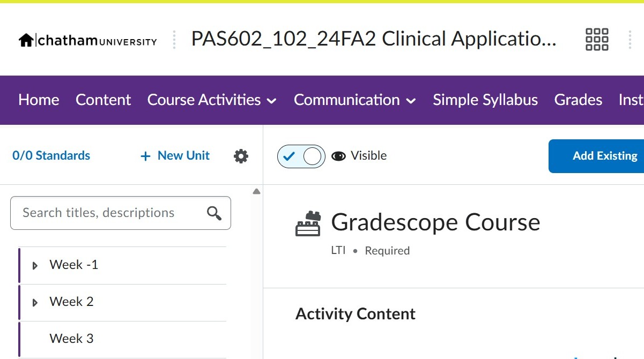Click the Gradescope Course LTI block icon
This screenshot has width=644, height=359.
[308, 224]
